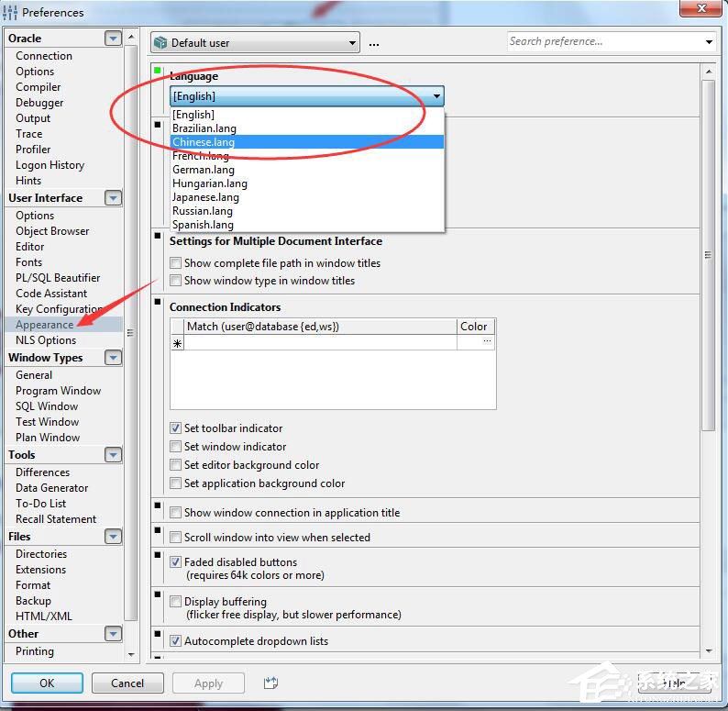Click the asterisk new-row marker in indicators table
This screenshot has height=711, width=728.
click(x=177, y=344)
